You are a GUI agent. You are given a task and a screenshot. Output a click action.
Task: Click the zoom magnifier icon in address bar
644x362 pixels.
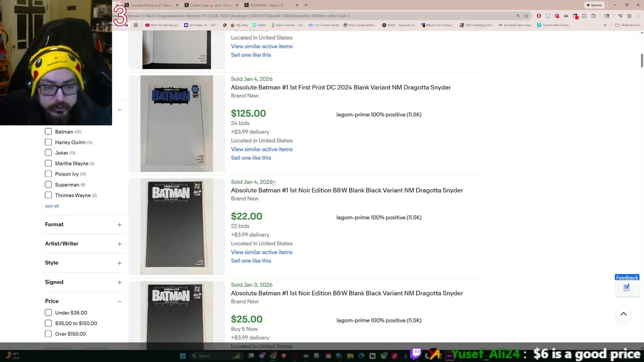518,16
